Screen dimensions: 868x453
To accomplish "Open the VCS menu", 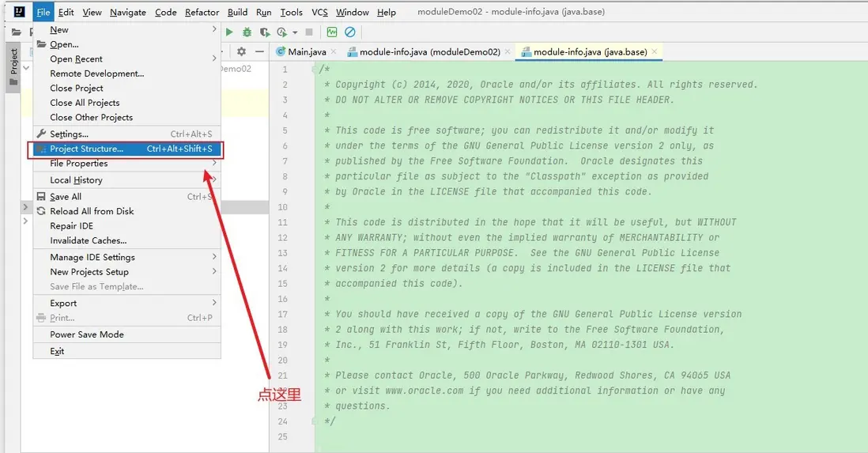I will [319, 12].
